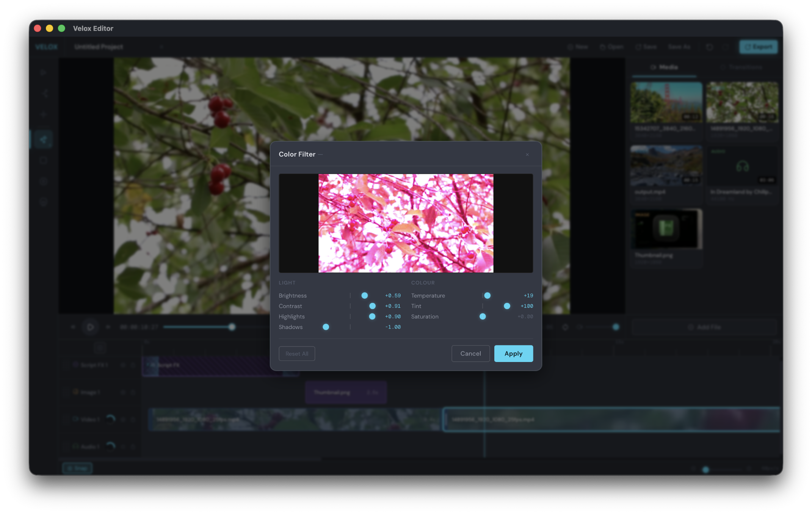Image resolution: width=812 pixels, height=514 pixels.
Task: Click the Video 1 track volume knob
Action: (110, 419)
